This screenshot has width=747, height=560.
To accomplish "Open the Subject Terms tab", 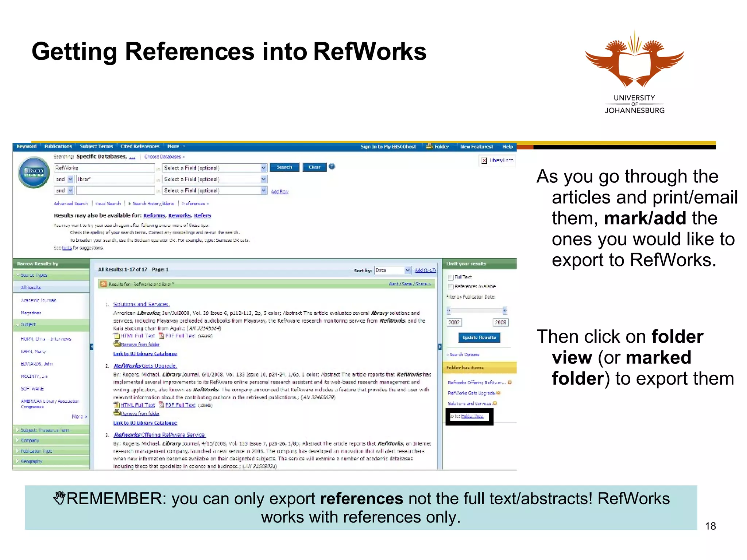I will point(96,146).
